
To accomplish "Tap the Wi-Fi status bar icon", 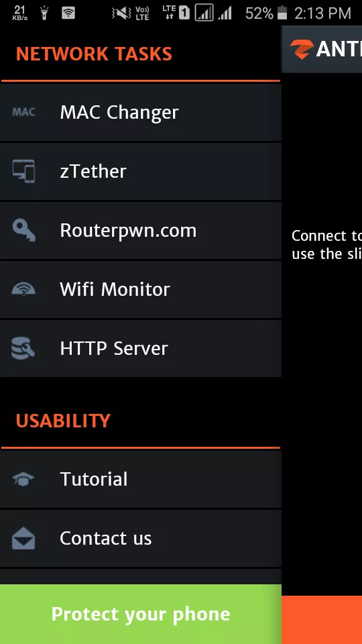I will 68,13.
